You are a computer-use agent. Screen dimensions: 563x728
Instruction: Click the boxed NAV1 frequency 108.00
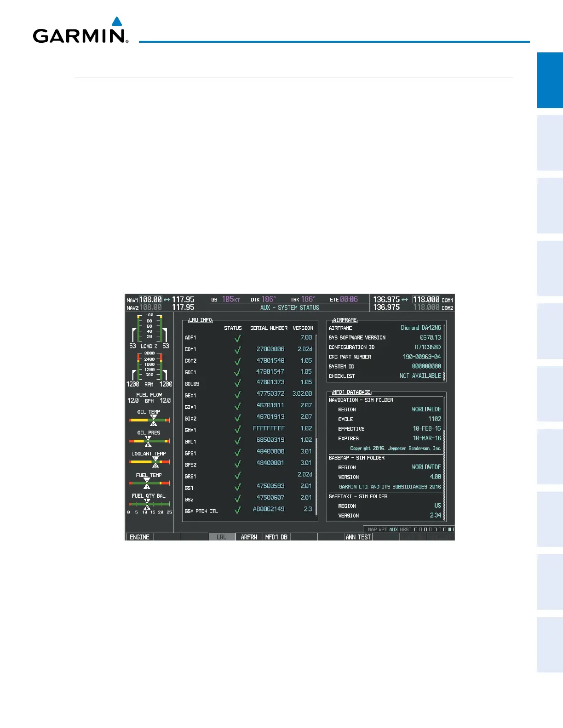pos(151,300)
